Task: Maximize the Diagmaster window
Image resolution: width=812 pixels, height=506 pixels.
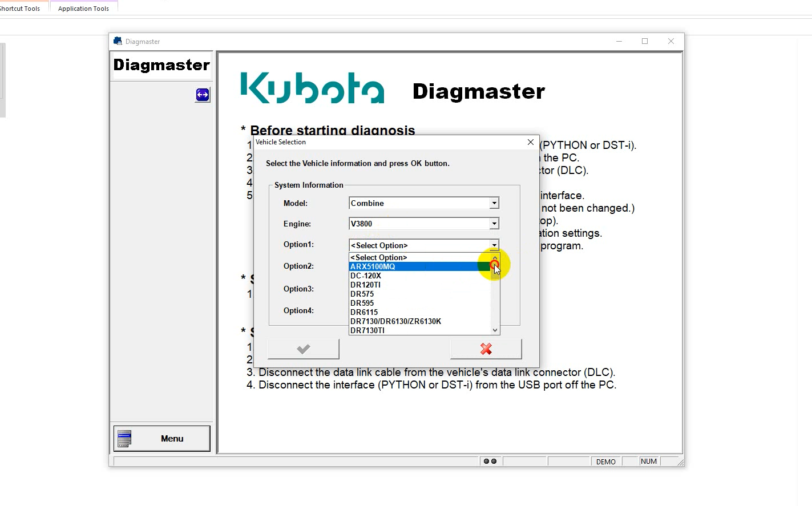Action: 645,41
